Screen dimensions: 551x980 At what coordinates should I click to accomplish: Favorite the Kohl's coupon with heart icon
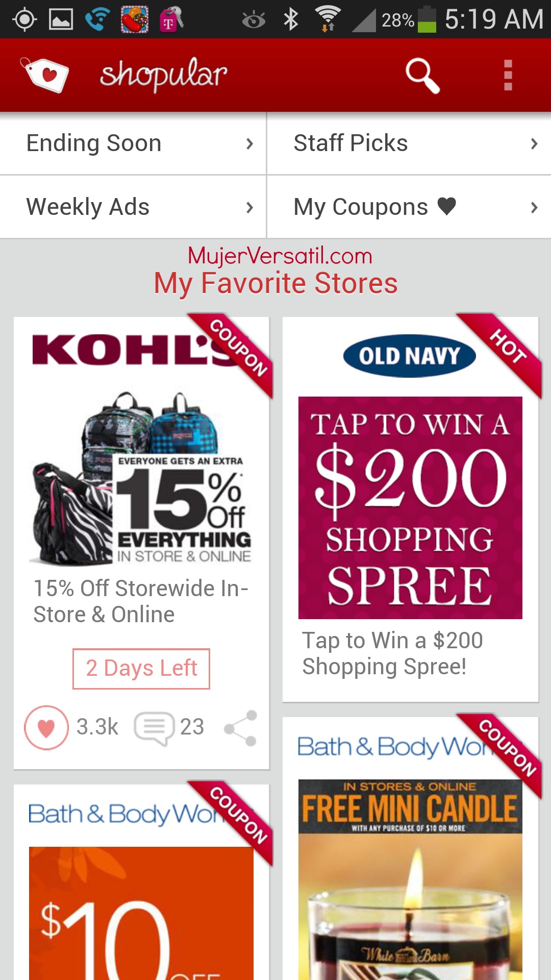click(x=46, y=727)
